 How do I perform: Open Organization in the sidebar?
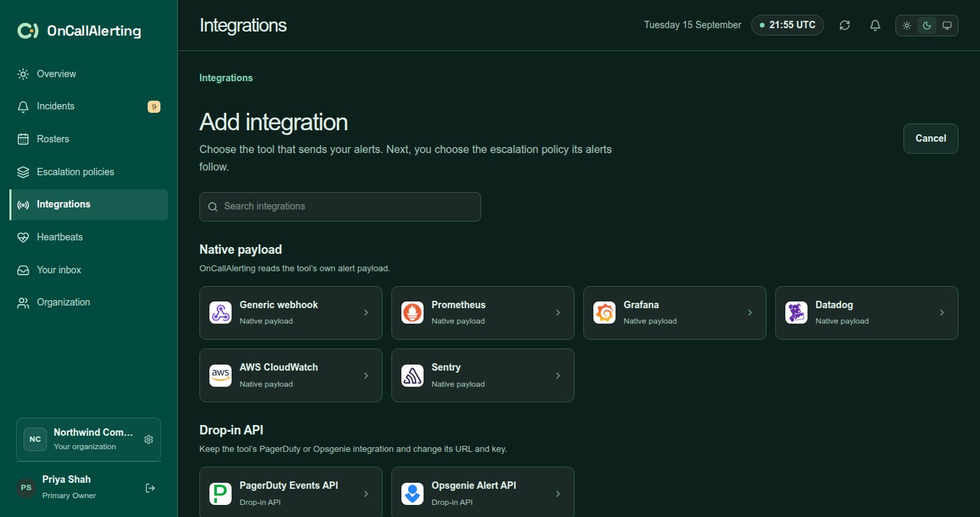tap(89, 303)
